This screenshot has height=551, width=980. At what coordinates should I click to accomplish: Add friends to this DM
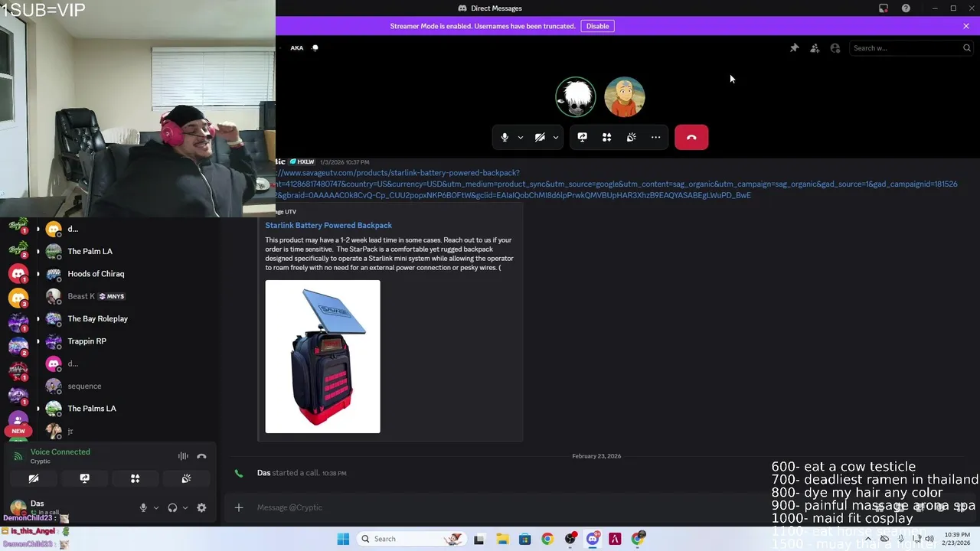coord(815,48)
